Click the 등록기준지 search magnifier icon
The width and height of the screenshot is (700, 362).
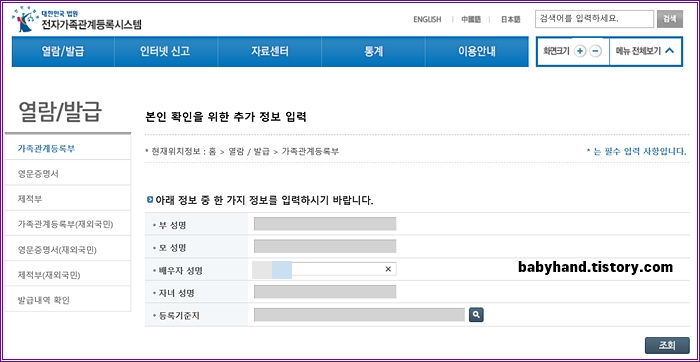[x=476, y=315]
